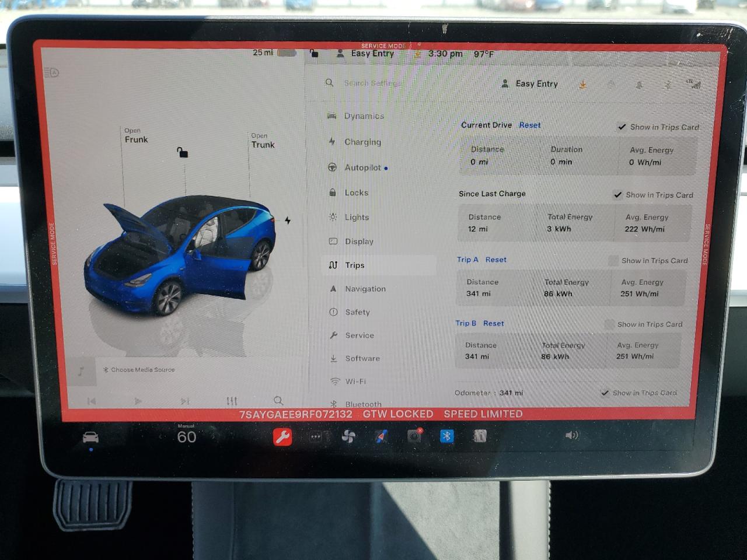Reset Trip B

(x=494, y=323)
